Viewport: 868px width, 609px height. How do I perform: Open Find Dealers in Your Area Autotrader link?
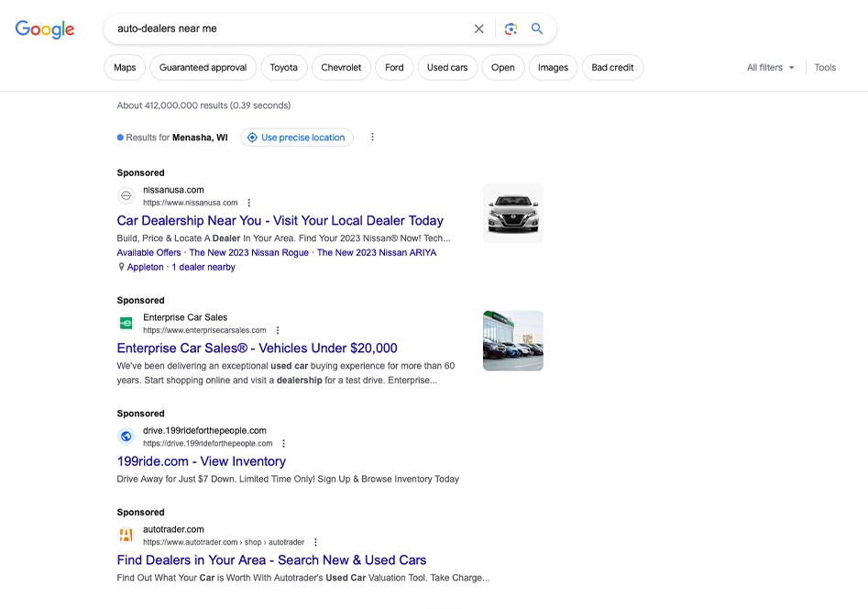(x=272, y=559)
